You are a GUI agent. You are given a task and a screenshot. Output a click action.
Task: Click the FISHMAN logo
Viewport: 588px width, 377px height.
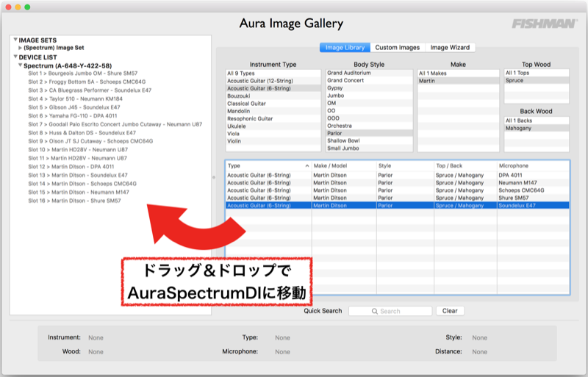545,24
